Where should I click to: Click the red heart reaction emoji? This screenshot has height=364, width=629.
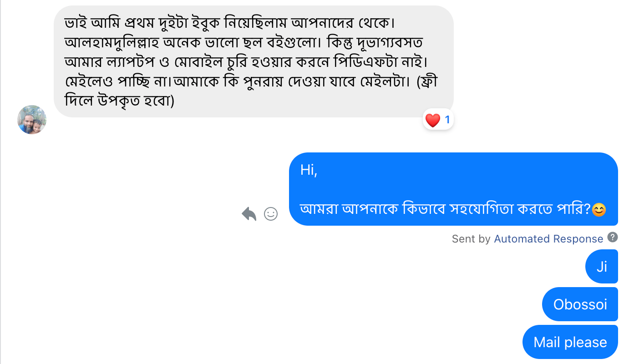point(432,120)
